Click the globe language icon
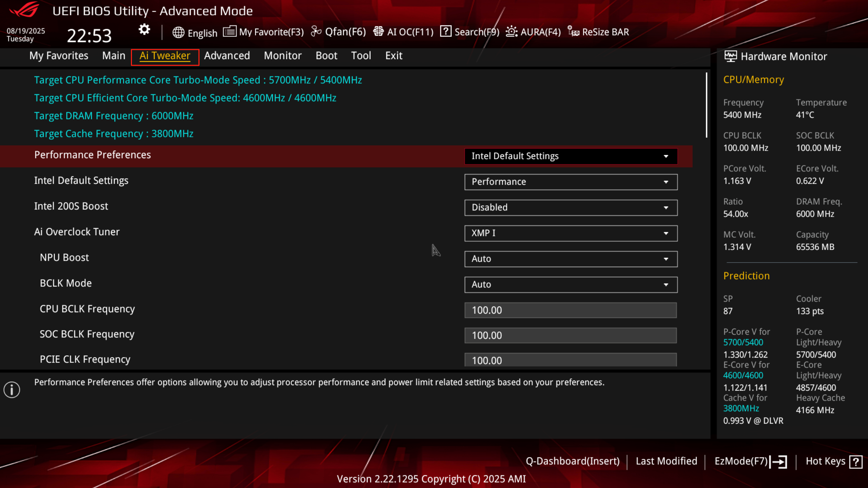 tap(178, 32)
